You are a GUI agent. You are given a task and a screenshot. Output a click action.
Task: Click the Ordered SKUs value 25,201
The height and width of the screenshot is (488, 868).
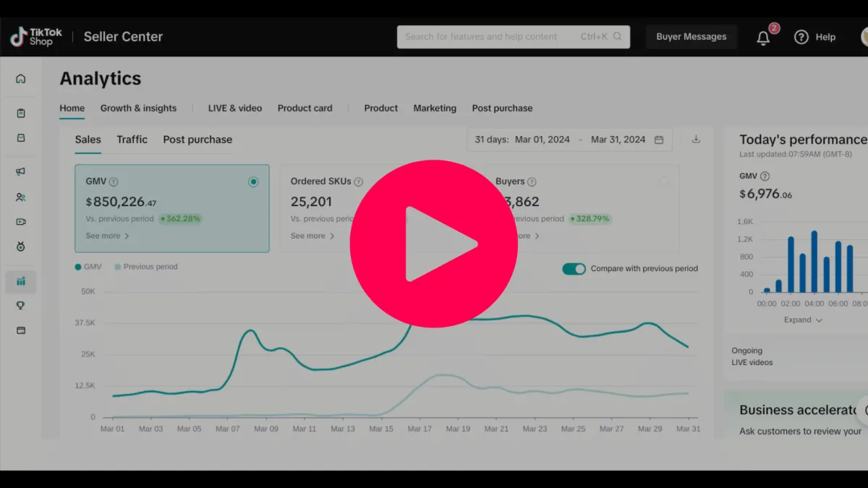pyautogui.click(x=312, y=202)
